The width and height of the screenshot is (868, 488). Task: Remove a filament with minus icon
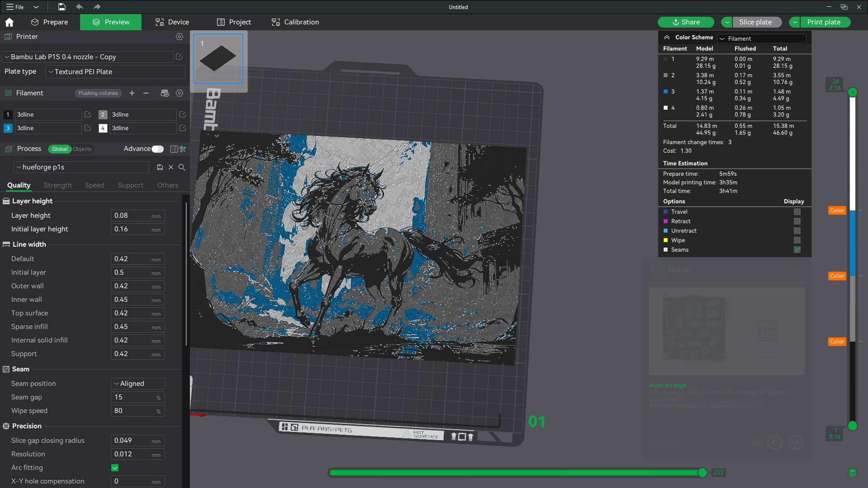[x=146, y=93]
